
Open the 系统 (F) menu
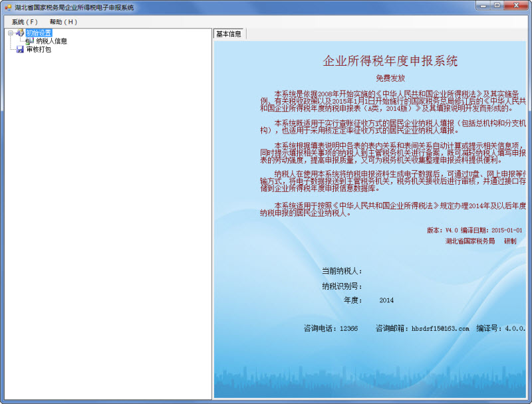click(x=25, y=22)
